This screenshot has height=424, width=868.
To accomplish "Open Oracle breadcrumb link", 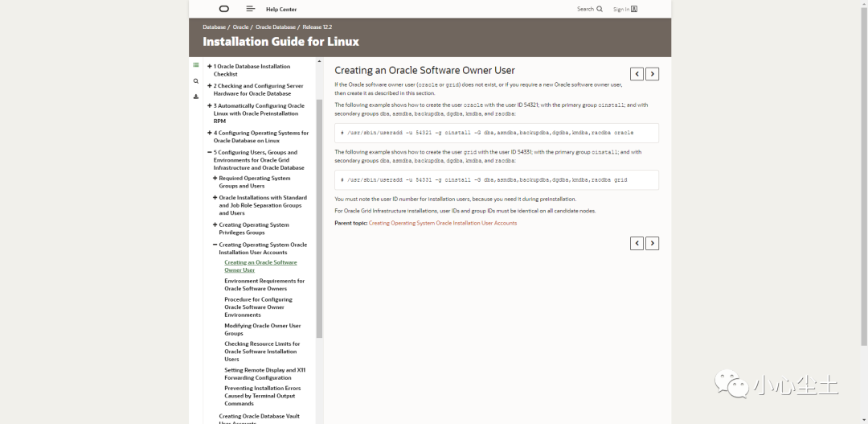I will (240, 27).
